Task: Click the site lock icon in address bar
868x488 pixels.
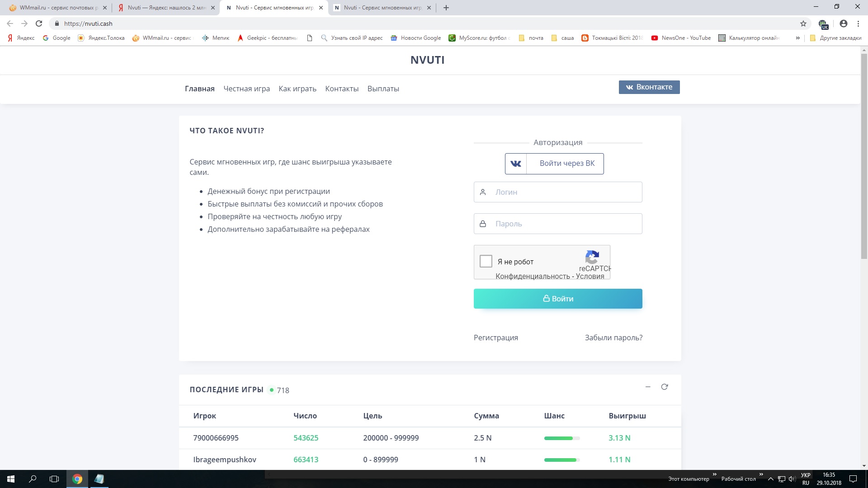Action: [57, 23]
